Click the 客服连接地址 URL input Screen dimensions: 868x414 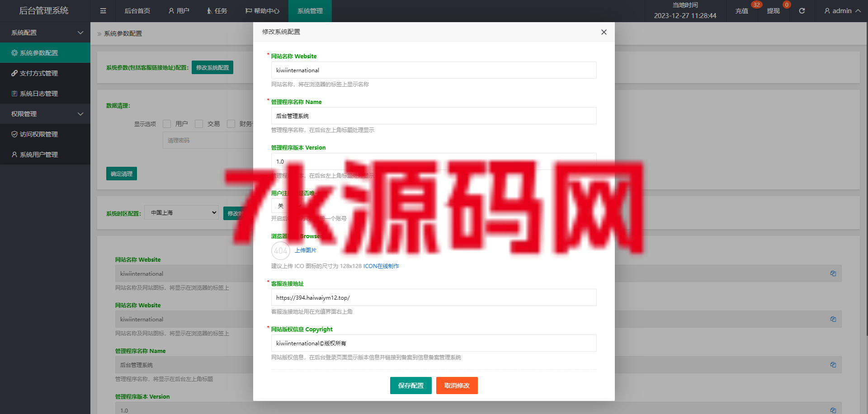[434, 297]
